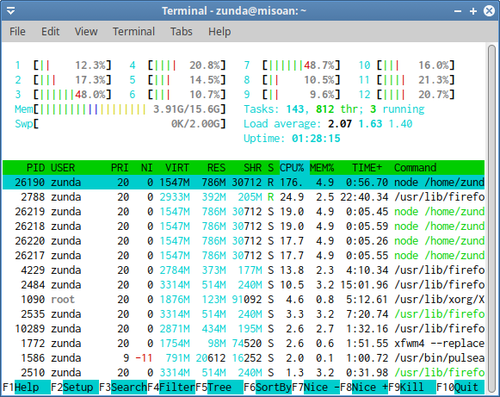Click F8 Nice + in htop footer
Viewport: 500px width, 397px height.
pyautogui.click(x=364, y=387)
